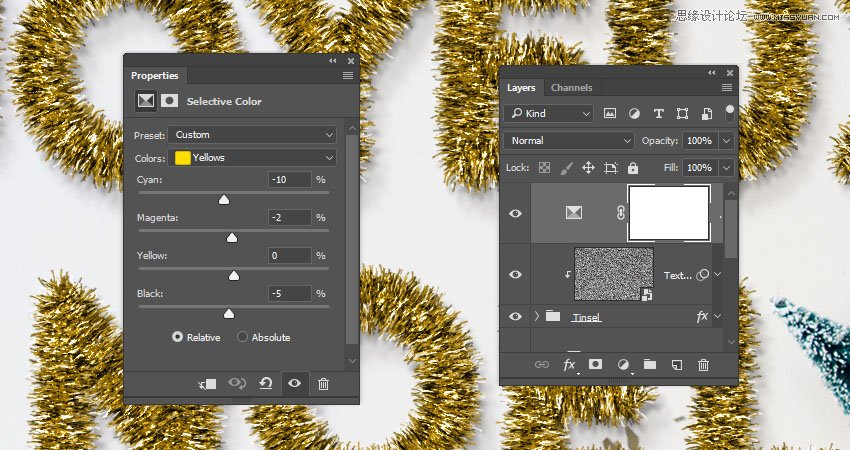
Task: Select the Properties panel tab
Action: pyautogui.click(x=155, y=76)
